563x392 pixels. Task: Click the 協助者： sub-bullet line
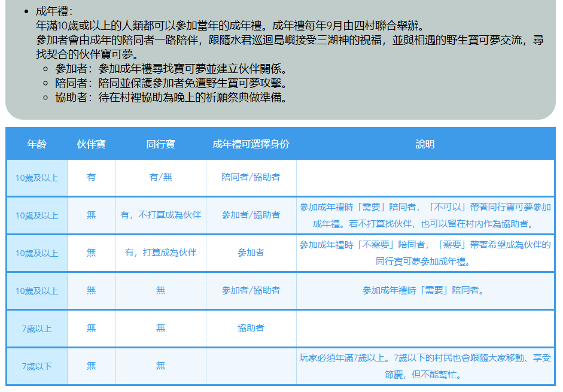tap(171, 98)
